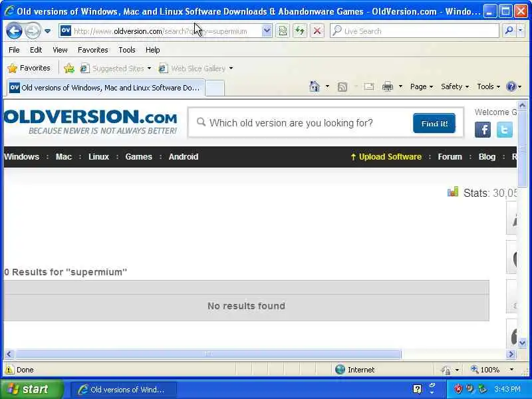Click the Internet zone globe icon
The image size is (532, 399).
click(x=340, y=370)
